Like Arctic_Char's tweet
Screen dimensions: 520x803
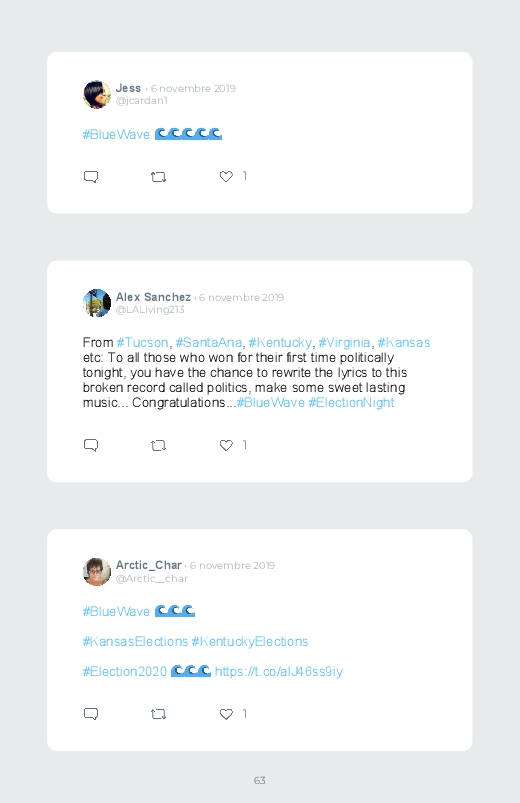tap(226, 713)
